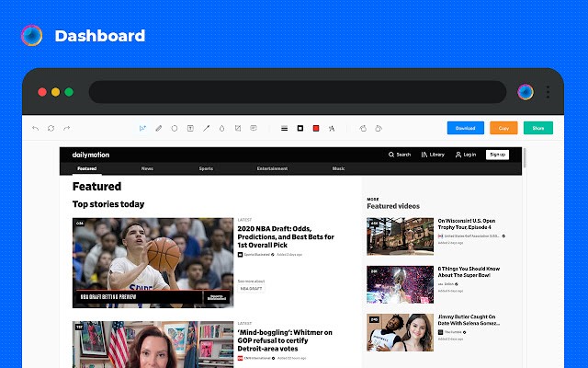Click the green Share button
The height and width of the screenshot is (368, 588).
(538, 128)
